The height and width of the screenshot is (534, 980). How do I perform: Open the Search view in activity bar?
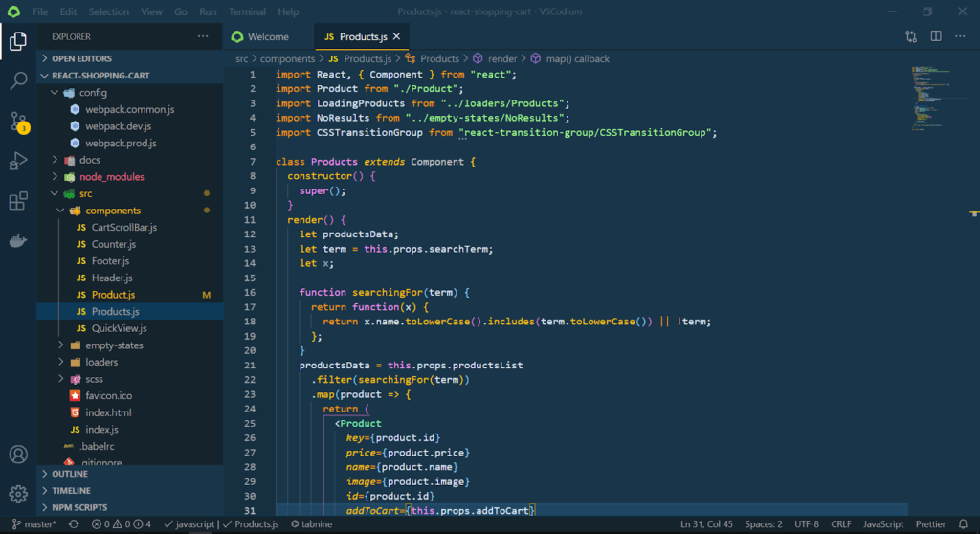click(18, 80)
